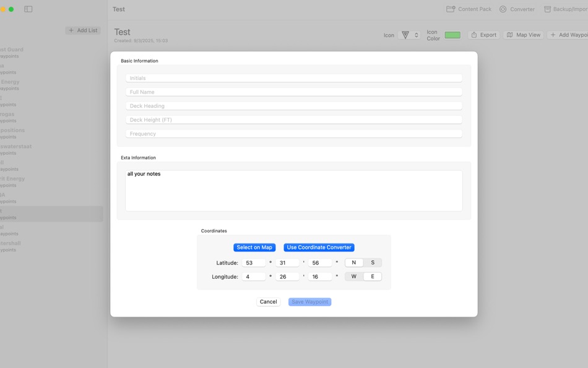Image resolution: width=588 pixels, height=368 pixels.
Task: Focus the Full Name field
Action: click(293, 92)
